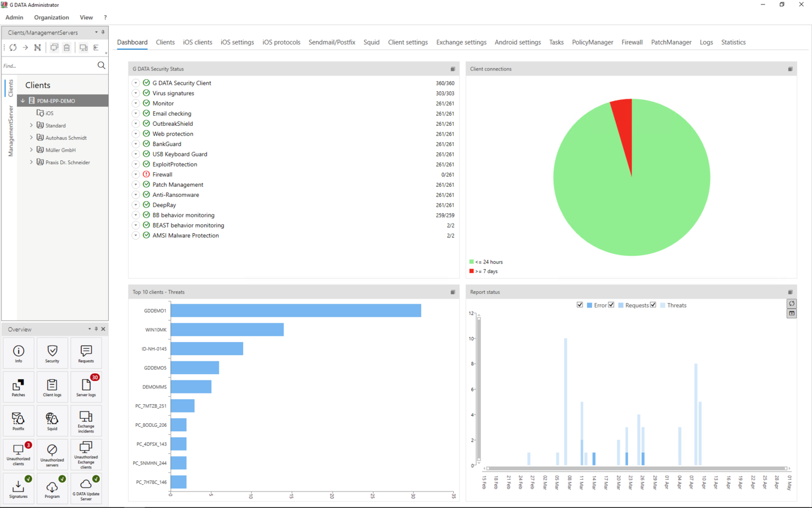The width and height of the screenshot is (812, 508).
Task: Open the Info overview tile
Action: [x=19, y=353]
